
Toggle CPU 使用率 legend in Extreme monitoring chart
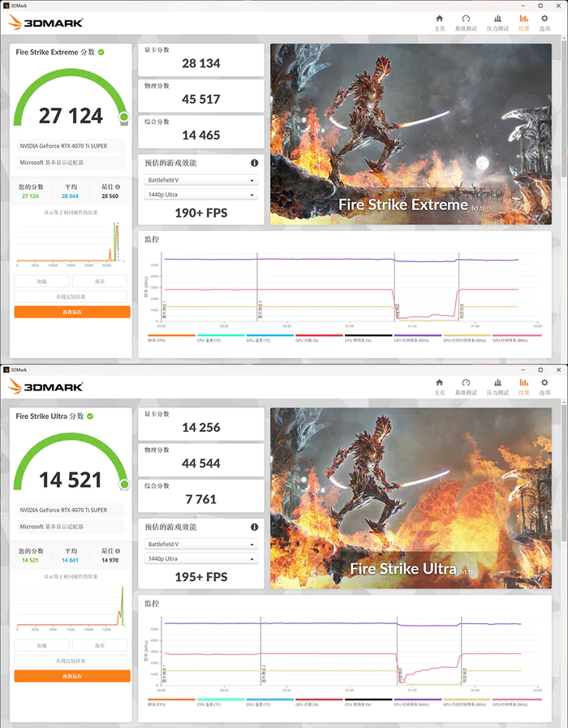[368, 338]
